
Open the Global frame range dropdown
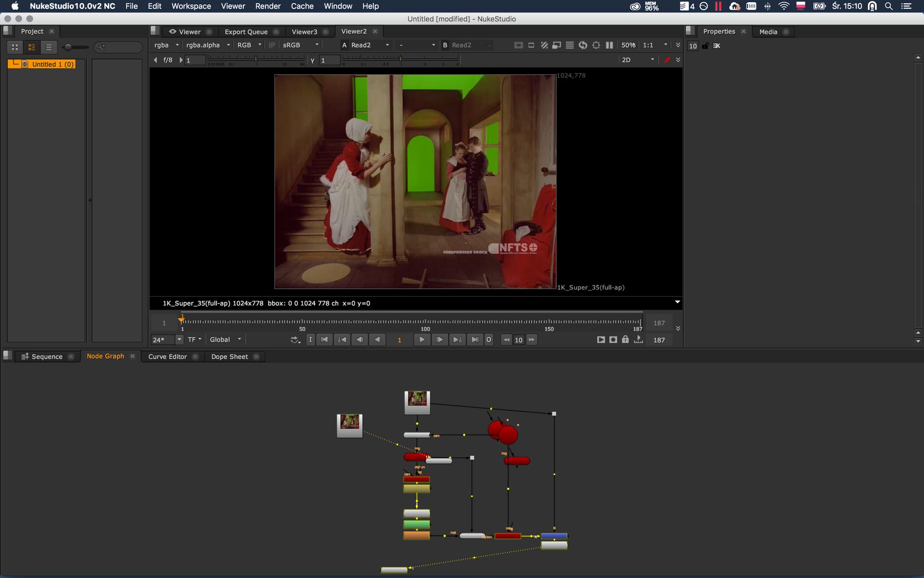click(226, 340)
